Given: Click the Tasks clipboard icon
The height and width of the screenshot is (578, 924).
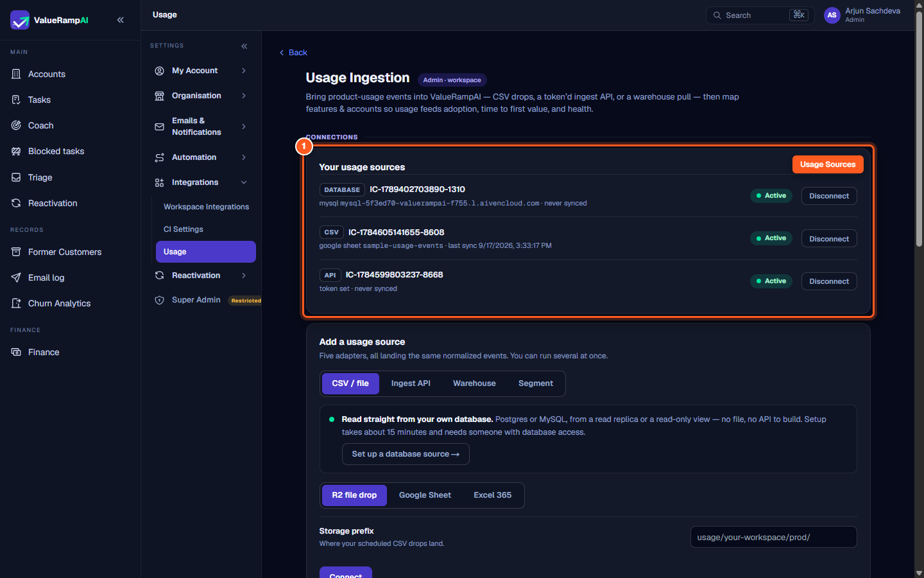Looking at the screenshot, I should (16, 100).
